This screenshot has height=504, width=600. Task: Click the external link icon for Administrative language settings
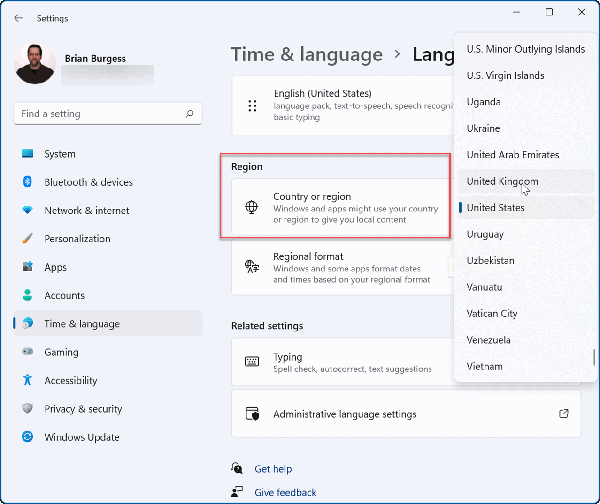coord(564,414)
